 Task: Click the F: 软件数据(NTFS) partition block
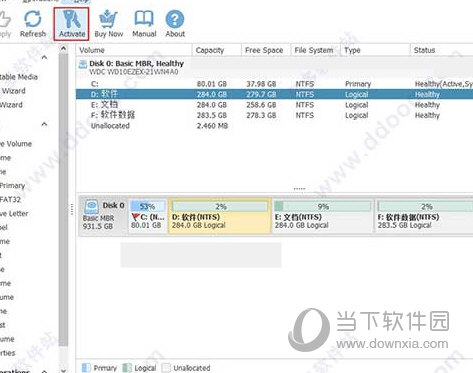click(424, 215)
